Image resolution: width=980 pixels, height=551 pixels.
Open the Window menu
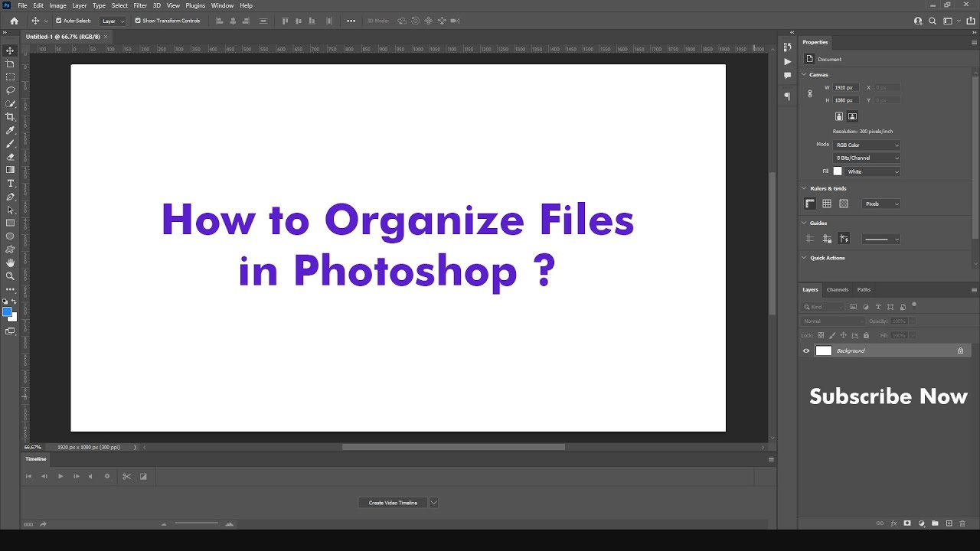tap(222, 5)
